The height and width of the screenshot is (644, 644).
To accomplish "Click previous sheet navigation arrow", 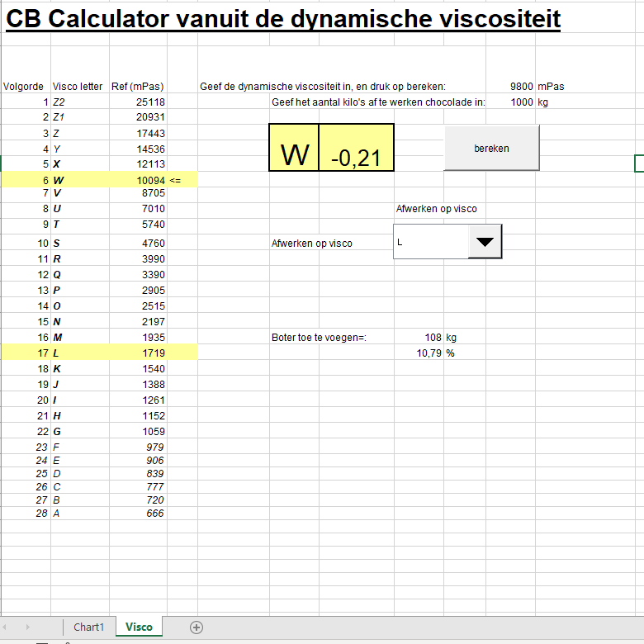I will [x=4, y=627].
